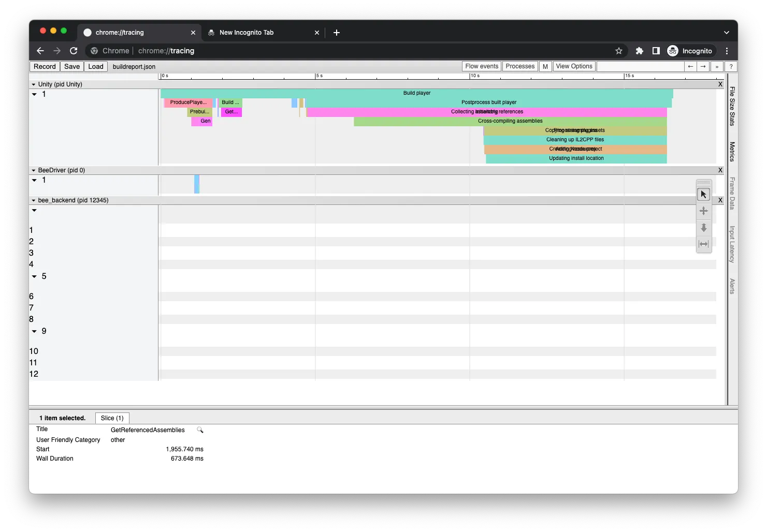Toggle the Processes filter
This screenshot has width=767, height=532.
pos(519,66)
